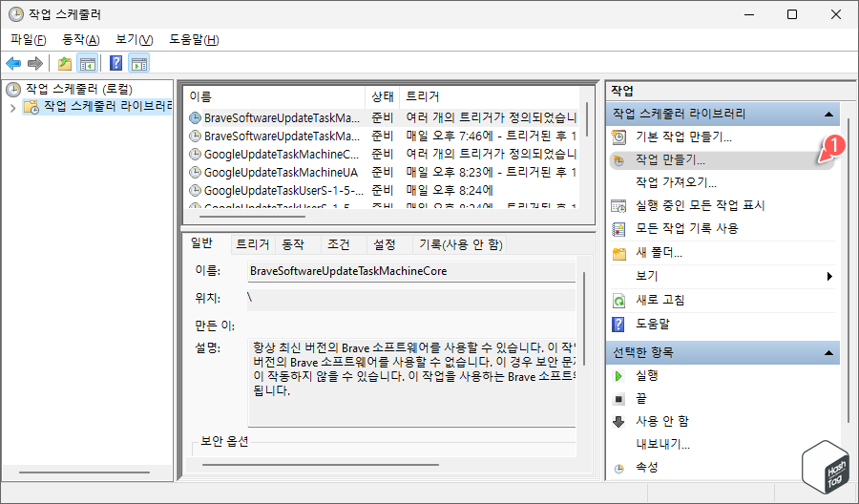Select the first BraveSoftwareUpdateTaskMa... row

383,117
